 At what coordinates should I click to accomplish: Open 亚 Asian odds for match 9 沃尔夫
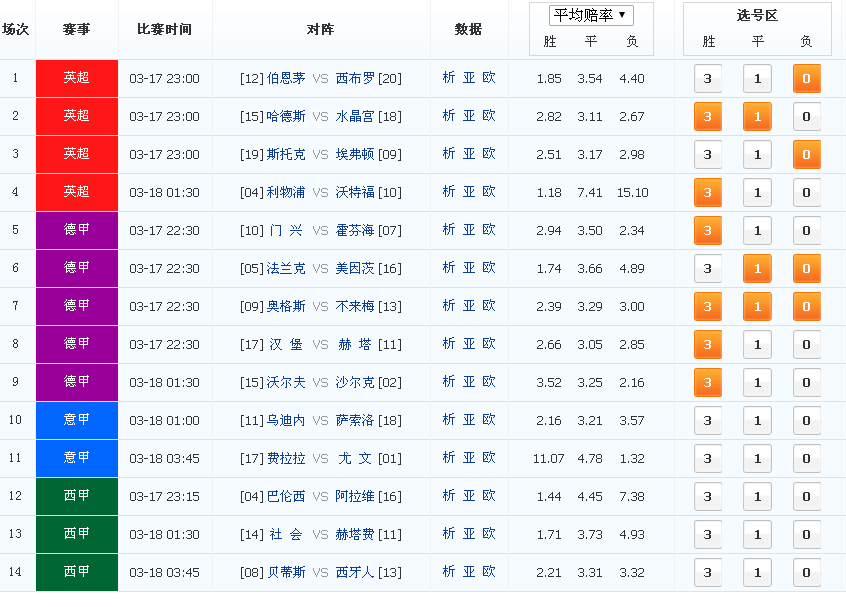[x=469, y=381]
